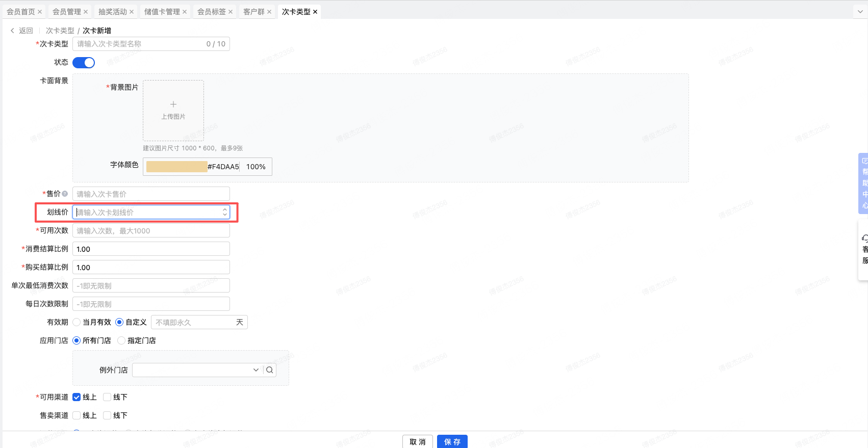The width and height of the screenshot is (868, 448).
Task: Click the 上传图片 upload box
Action: (173, 111)
